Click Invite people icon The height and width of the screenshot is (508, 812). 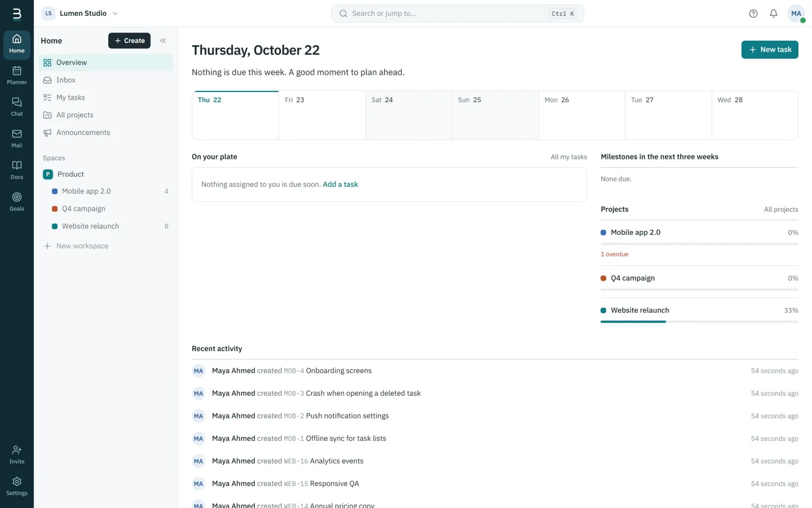(x=17, y=455)
